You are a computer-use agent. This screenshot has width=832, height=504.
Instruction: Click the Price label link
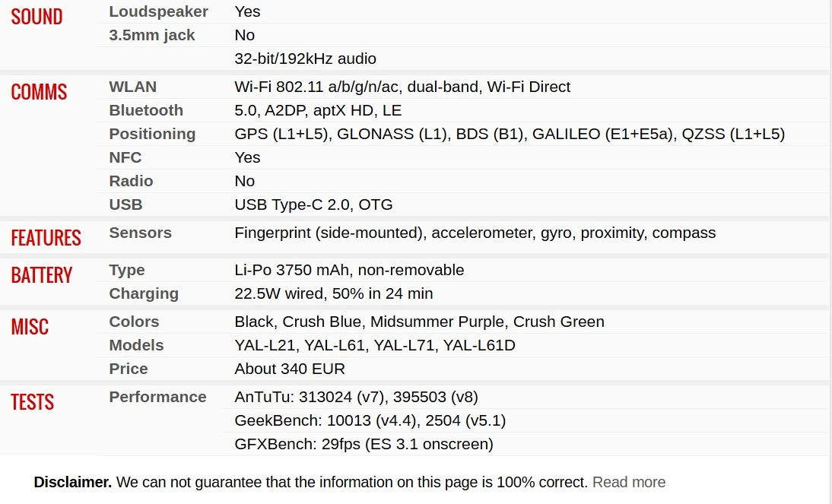click(x=128, y=369)
